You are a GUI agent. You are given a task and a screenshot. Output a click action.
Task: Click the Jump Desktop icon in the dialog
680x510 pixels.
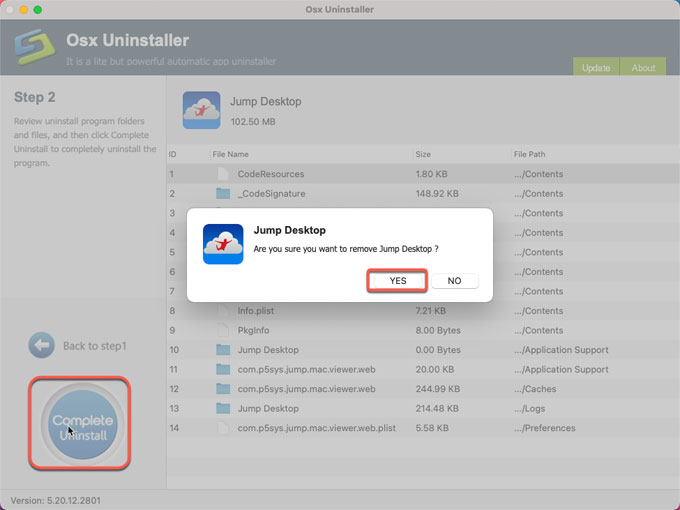[223, 244]
